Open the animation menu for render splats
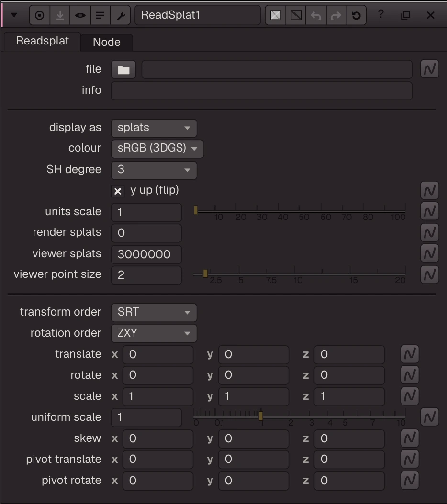The width and height of the screenshot is (447, 504). coord(430,232)
